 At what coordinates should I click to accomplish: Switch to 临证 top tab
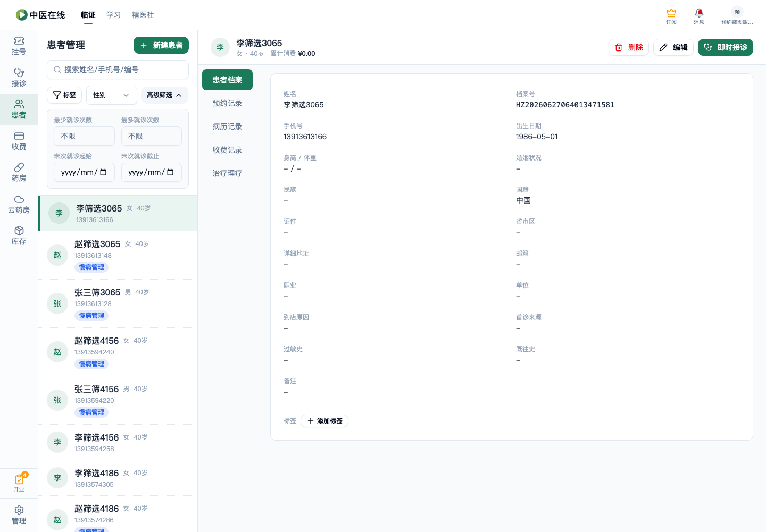click(x=88, y=15)
